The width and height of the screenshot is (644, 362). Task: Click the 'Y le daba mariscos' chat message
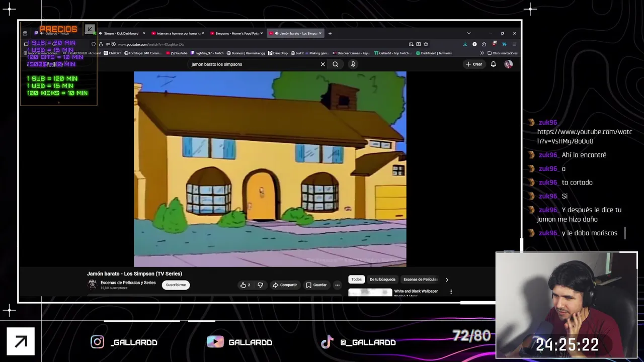tap(589, 233)
